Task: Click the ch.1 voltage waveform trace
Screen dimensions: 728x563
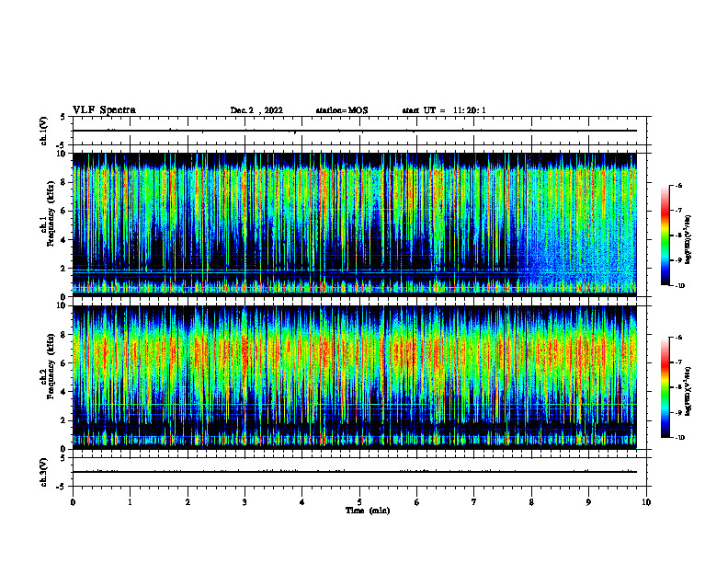Action: pyautogui.click(x=355, y=131)
